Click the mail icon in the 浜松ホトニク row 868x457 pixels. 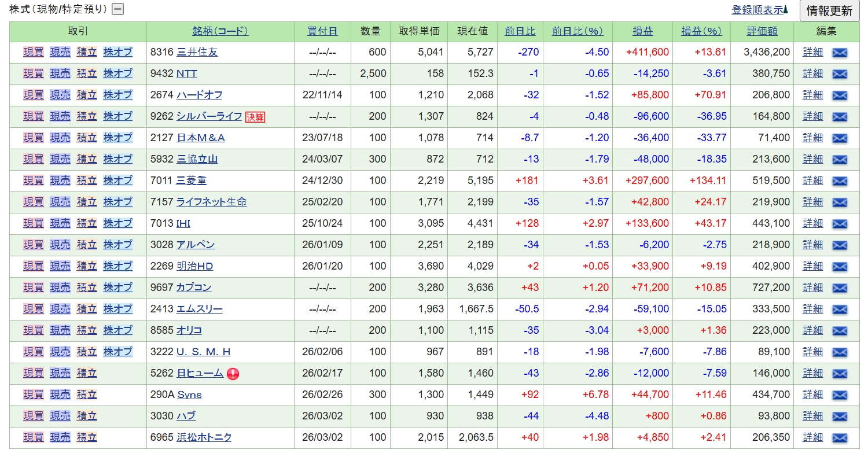click(839, 438)
